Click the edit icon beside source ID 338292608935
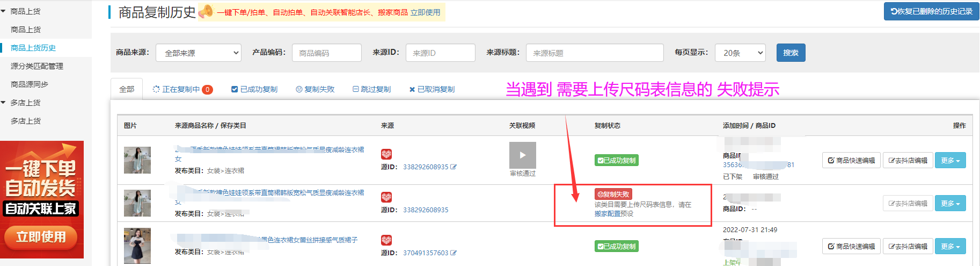The image size is (980, 266). coord(454,167)
